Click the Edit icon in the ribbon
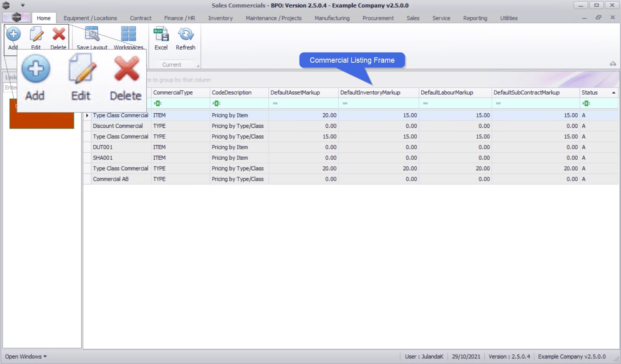The image size is (621, 364). pyautogui.click(x=36, y=34)
